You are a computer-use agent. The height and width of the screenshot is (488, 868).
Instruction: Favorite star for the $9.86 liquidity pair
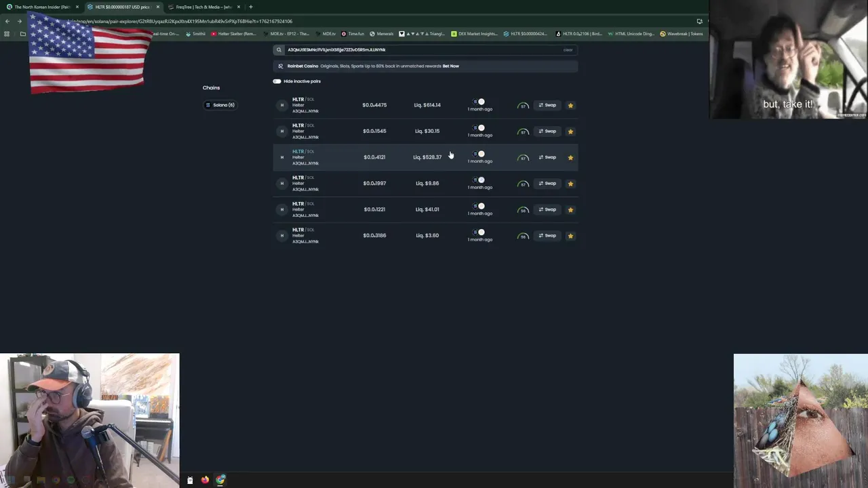(x=570, y=184)
